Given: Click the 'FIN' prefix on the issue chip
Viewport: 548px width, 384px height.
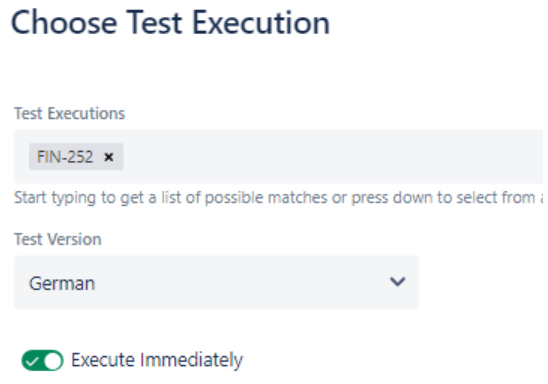Looking at the screenshot, I should pyautogui.click(x=46, y=157).
